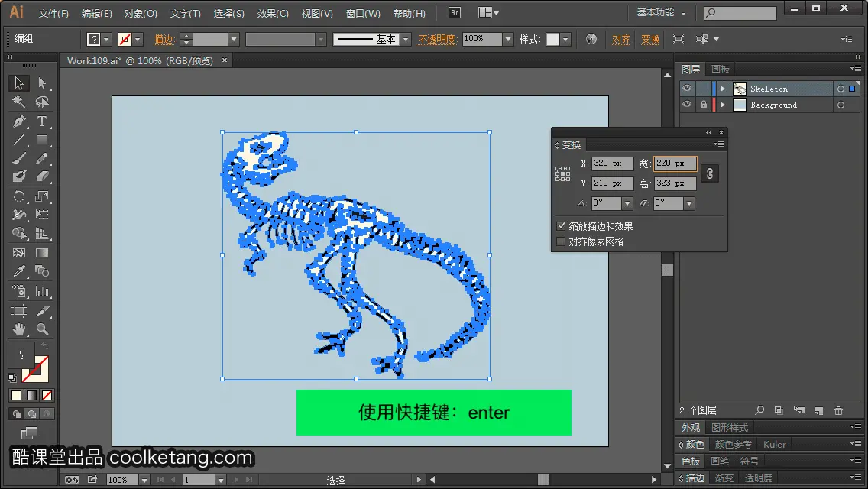
Task: Click the 描边 link in control bar
Action: point(164,39)
